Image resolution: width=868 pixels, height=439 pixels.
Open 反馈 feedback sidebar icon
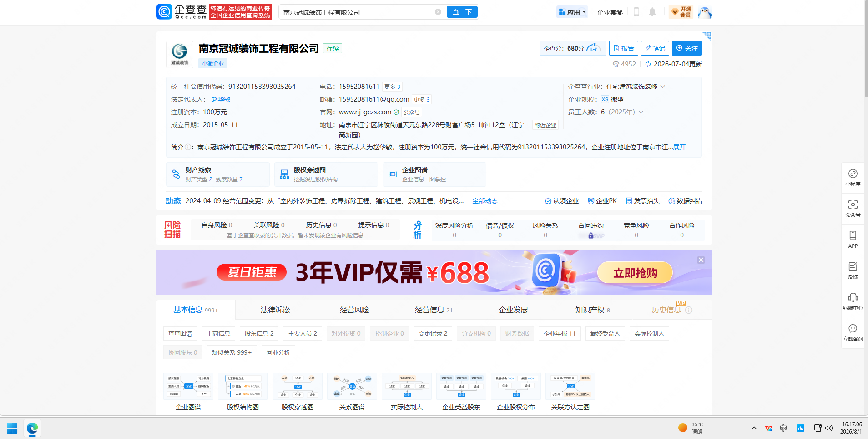(x=853, y=271)
